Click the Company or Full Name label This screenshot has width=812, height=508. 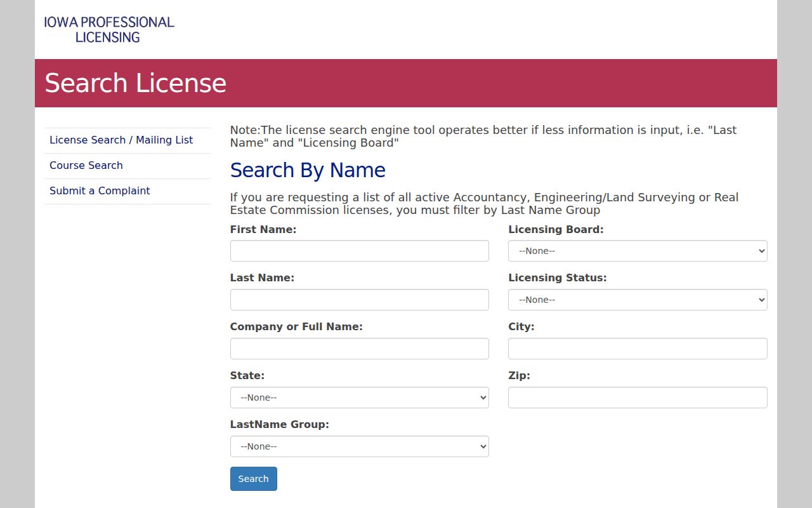click(296, 326)
